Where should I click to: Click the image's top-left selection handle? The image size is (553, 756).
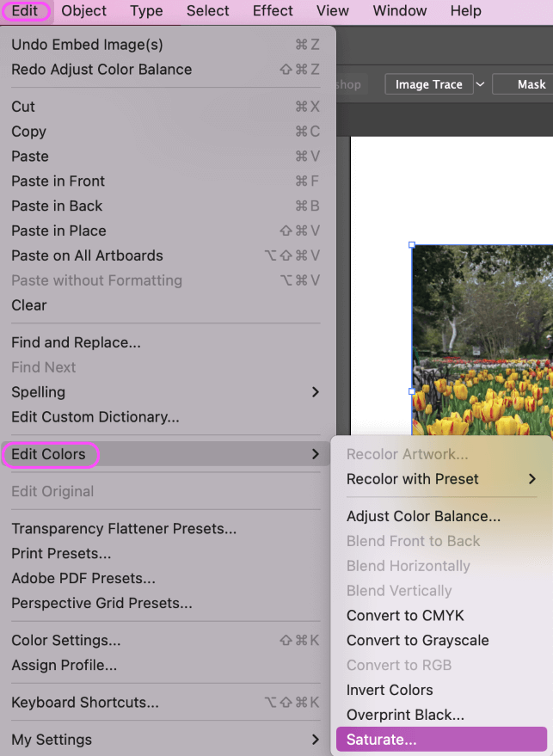(412, 245)
